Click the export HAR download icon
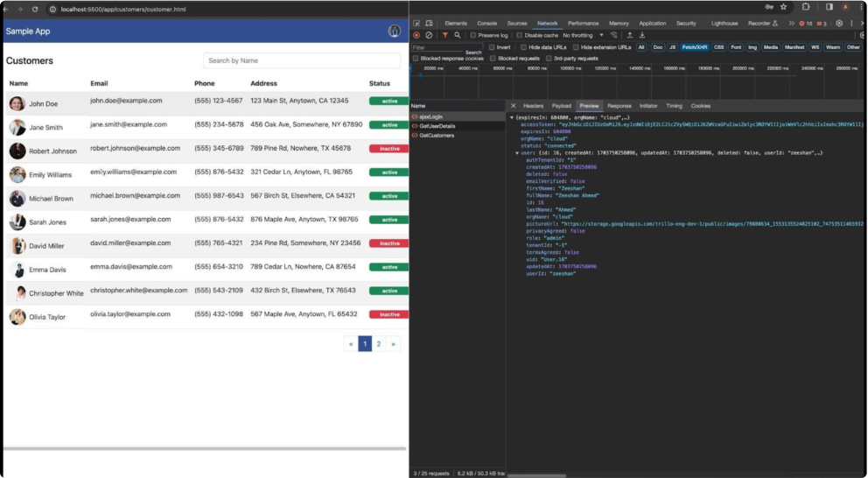The width and height of the screenshot is (868, 478). pos(642,35)
